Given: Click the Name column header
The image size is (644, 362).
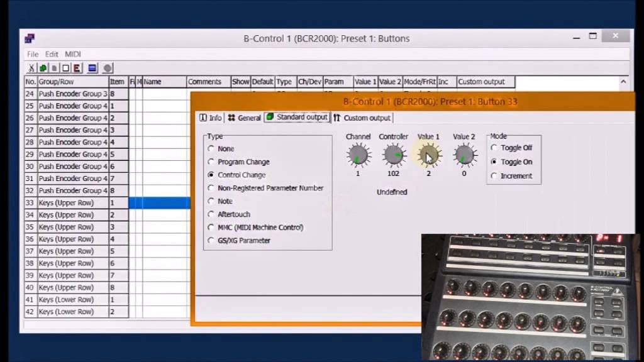Looking at the screenshot, I should tap(164, 82).
